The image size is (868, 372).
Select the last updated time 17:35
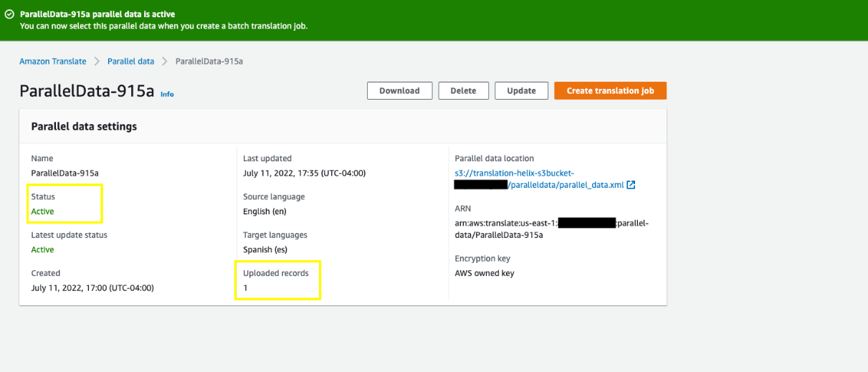(304, 173)
